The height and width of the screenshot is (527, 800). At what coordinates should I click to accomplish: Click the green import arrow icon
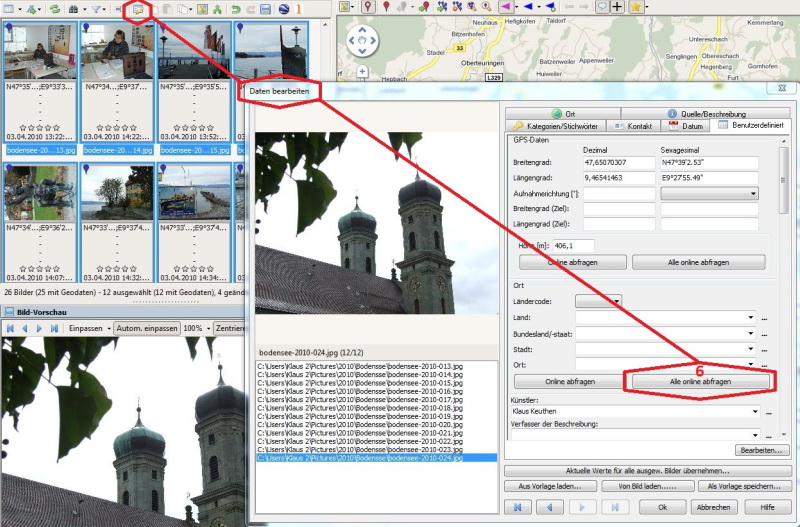coord(32,9)
